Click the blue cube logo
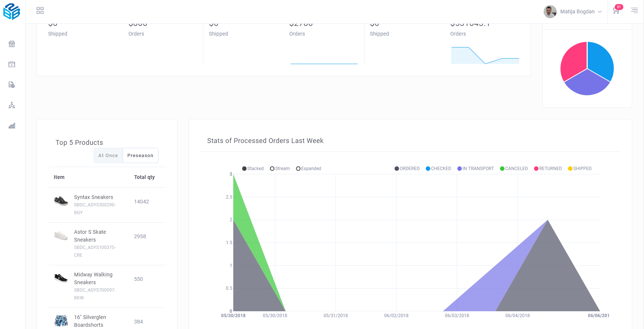 coord(11,11)
